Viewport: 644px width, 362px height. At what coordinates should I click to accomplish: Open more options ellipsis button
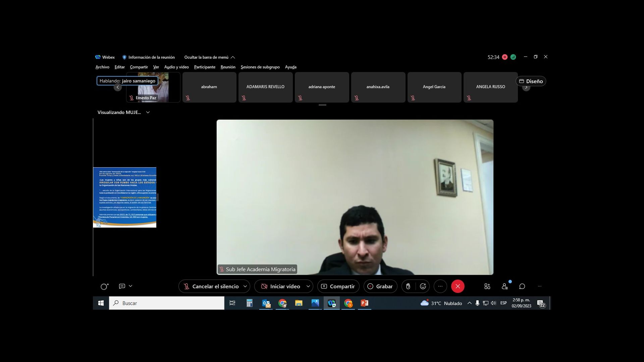[440, 286]
